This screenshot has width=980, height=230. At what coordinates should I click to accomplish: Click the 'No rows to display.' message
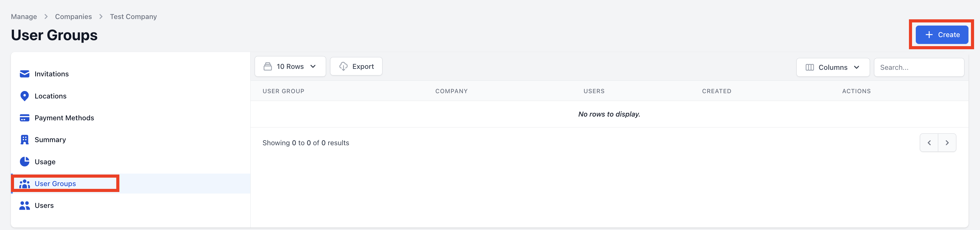coord(609,114)
